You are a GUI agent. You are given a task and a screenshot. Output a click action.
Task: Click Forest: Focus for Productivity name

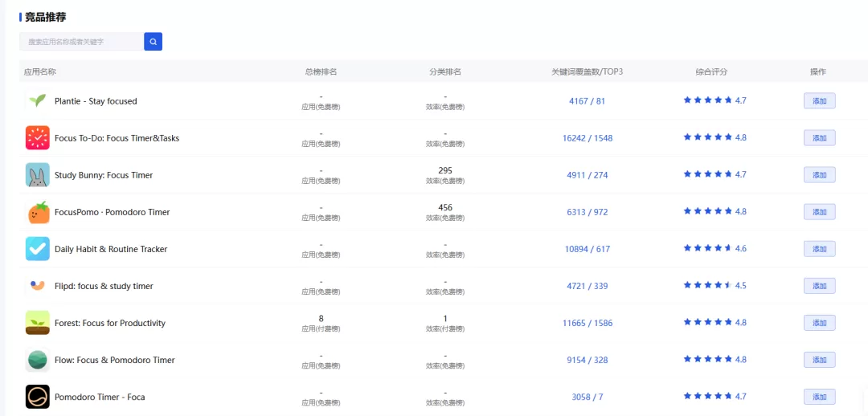[109, 323]
